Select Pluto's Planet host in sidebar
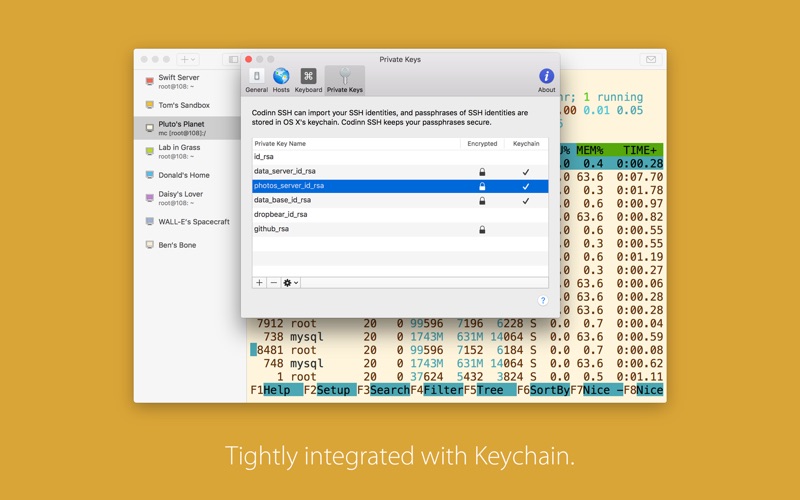The image size is (800, 500). pyautogui.click(x=187, y=128)
